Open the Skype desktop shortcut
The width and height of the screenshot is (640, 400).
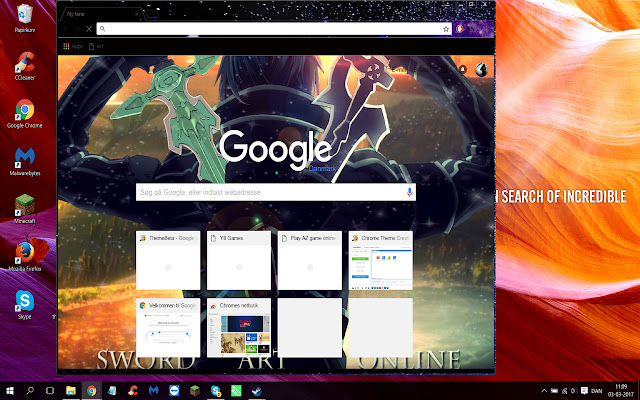(25, 304)
